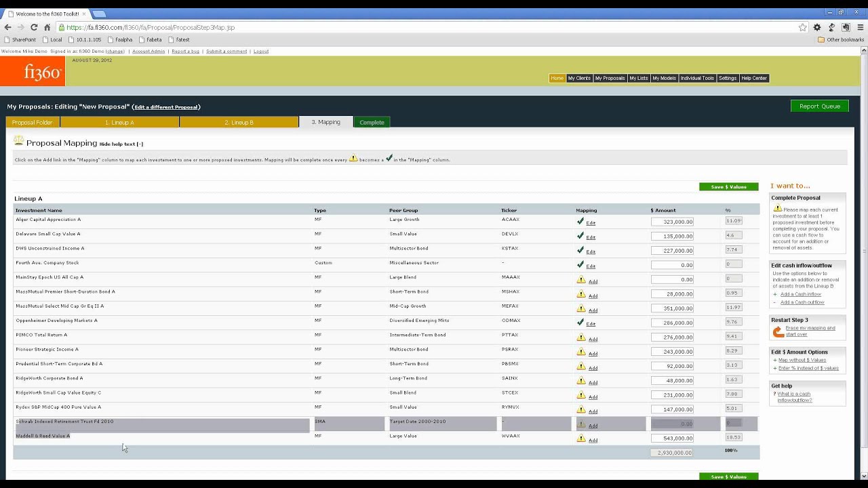Open the Home menu item
Image resolution: width=868 pixels, height=488 pixels.
click(557, 78)
